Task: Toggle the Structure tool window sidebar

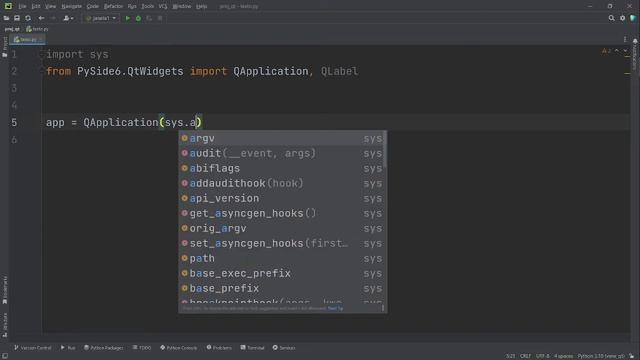Action: coord(5,325)
